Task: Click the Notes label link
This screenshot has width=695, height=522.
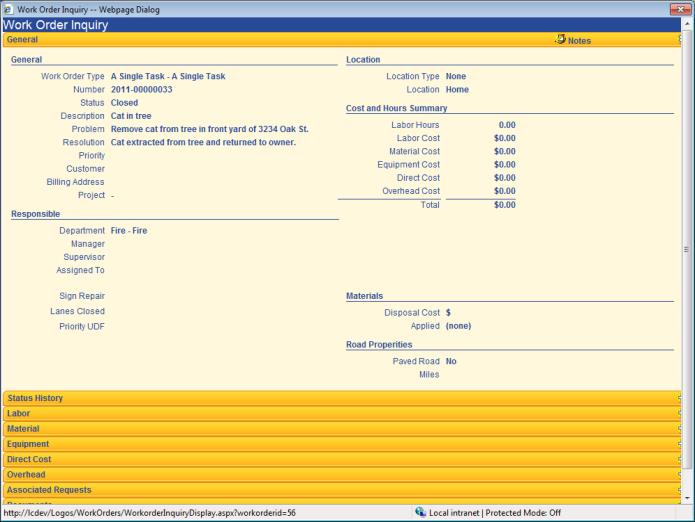Action: (x=579, y=41)
